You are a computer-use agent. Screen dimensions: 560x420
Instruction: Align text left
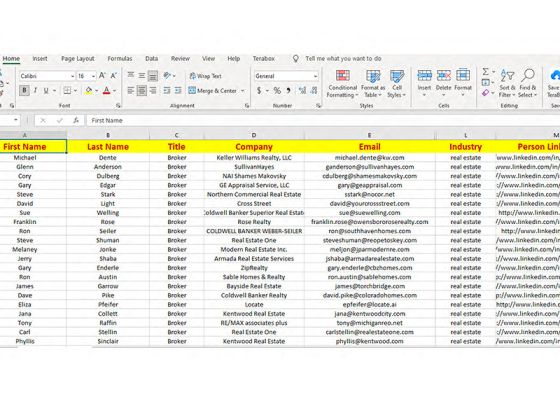click(131, 90)
